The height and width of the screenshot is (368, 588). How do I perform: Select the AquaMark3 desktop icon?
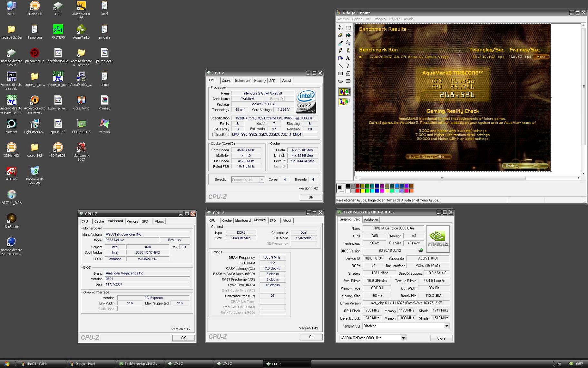[81, 32]
